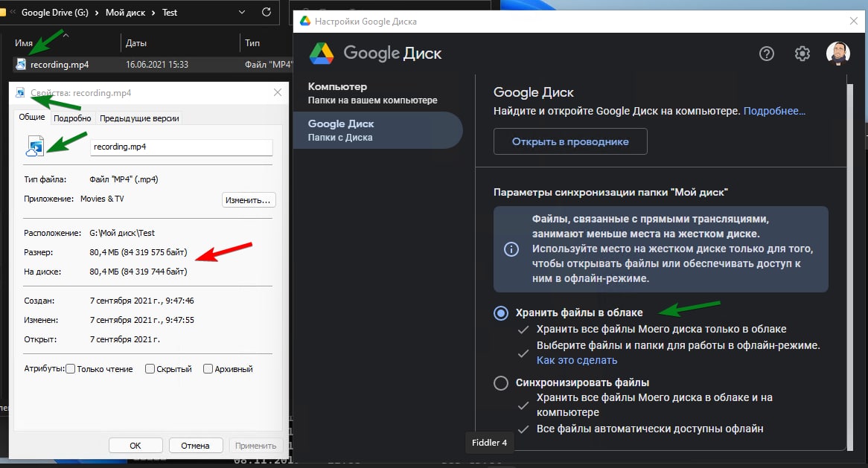Viewport: 868px width, 468px height.
Task: Click the Параметры синхронизации heading
Action: click(x=610, y=193)
